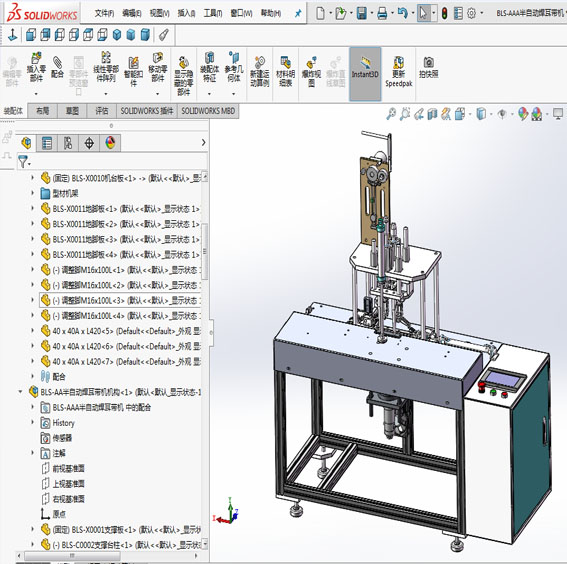Click the Update Speedpak icon

(398, 71)
